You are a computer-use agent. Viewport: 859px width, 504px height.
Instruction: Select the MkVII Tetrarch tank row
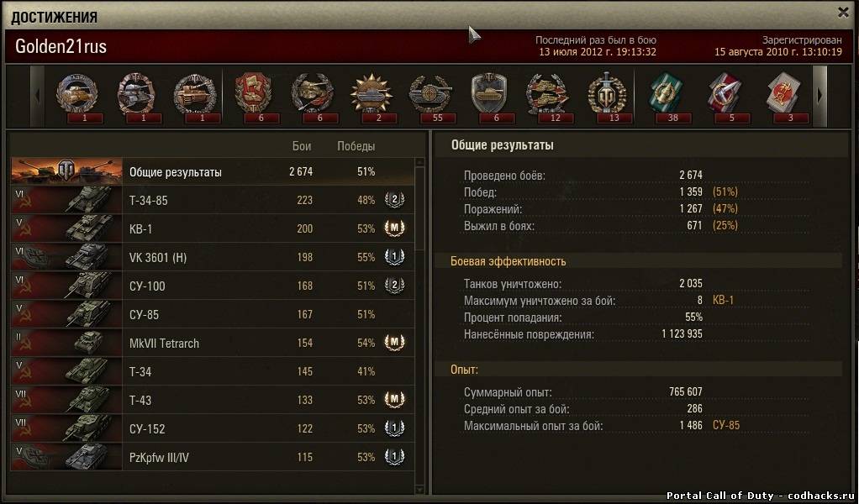(x=213, y=343)
